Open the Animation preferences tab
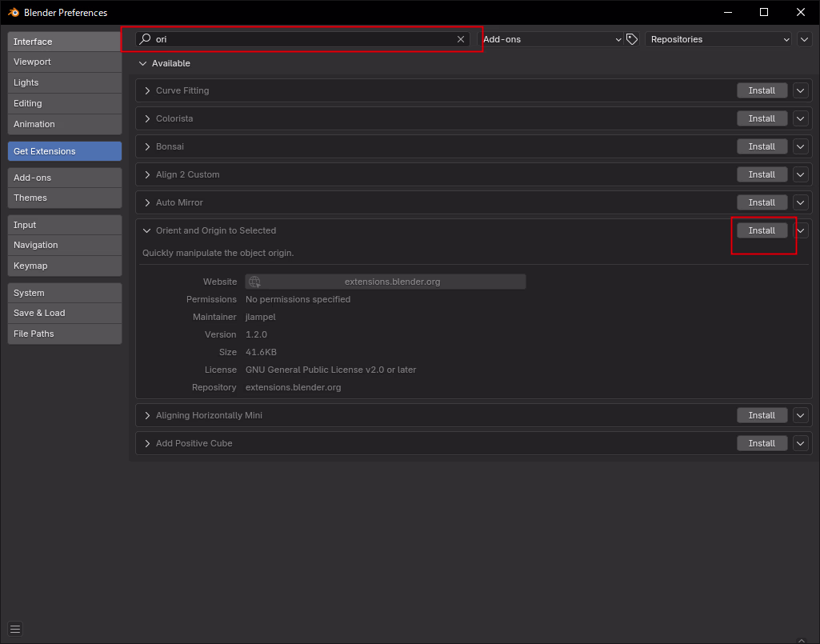This screenshot has width=820, height=644. [65, 124]
